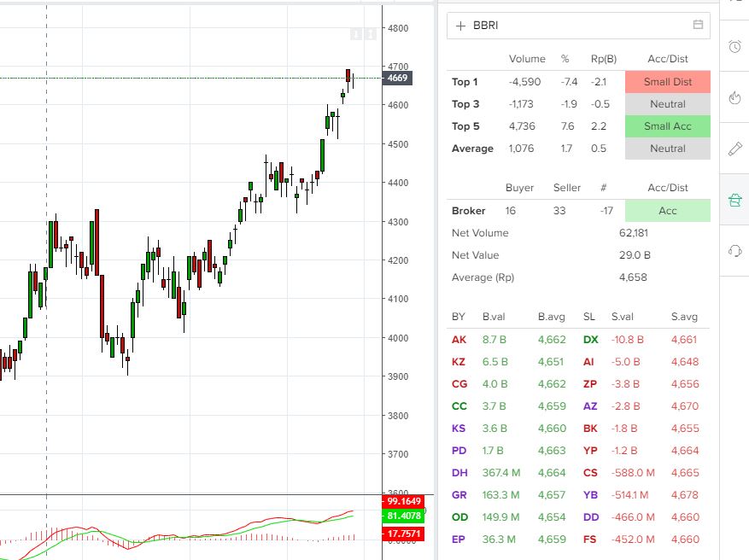Open the flame trending icon in sidebar
749x560 pixels.
click(x=734, y=97)
